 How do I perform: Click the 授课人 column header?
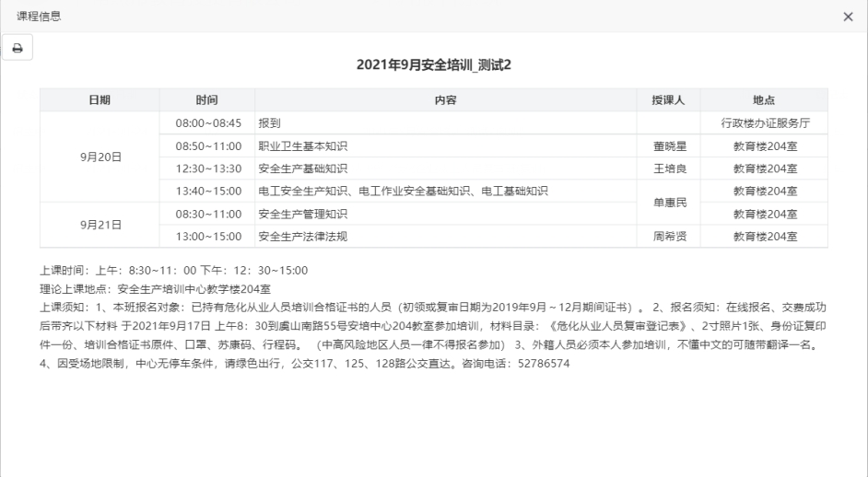(x=668, y=99)
